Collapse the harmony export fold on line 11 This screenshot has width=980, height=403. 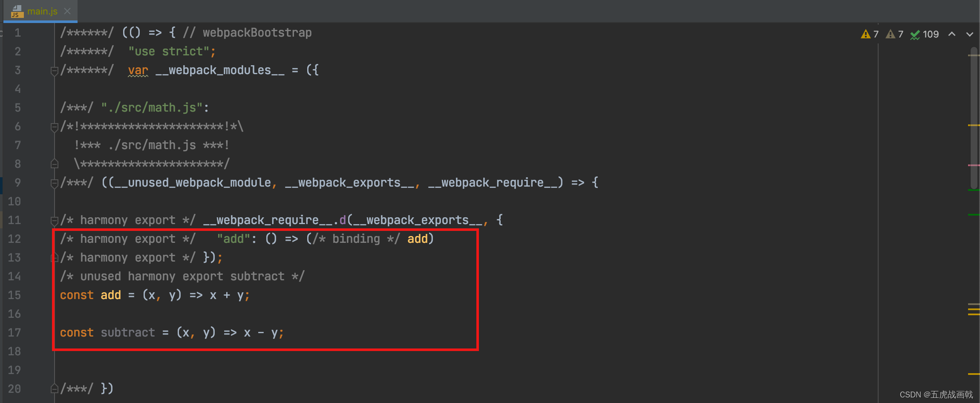(x=54, y=221)
